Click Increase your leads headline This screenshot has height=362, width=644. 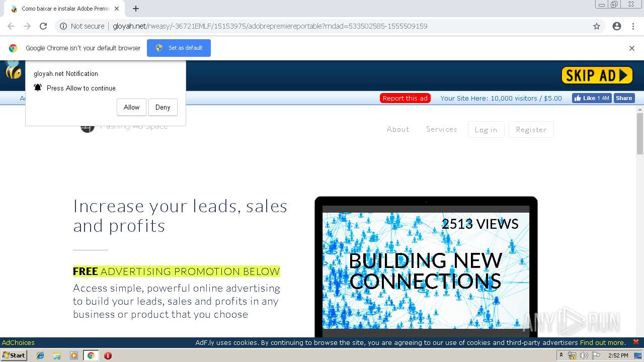pyautogui.click(x=180, y=216)
